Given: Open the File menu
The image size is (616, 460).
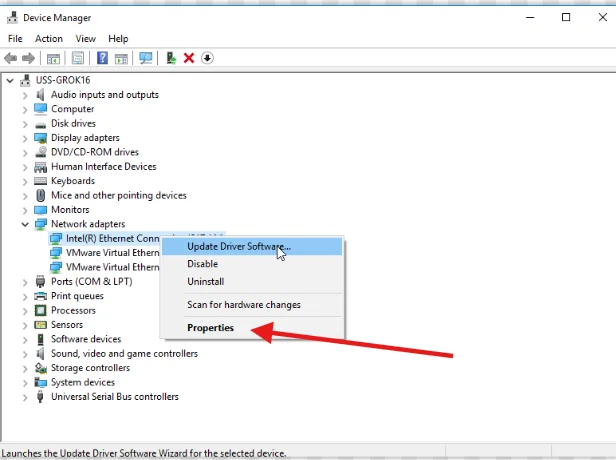Looking at the screenshot, I should click(15, 38).
